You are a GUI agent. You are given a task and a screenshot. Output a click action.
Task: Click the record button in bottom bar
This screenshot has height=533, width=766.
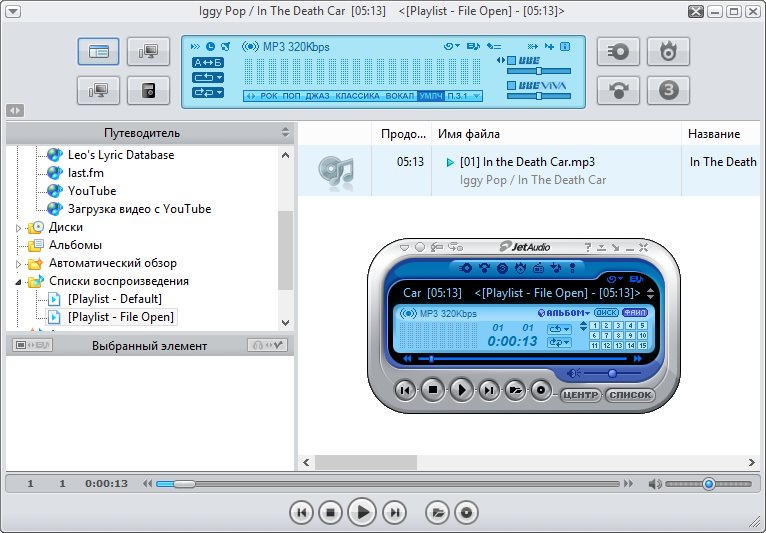(x=466, y=512)
